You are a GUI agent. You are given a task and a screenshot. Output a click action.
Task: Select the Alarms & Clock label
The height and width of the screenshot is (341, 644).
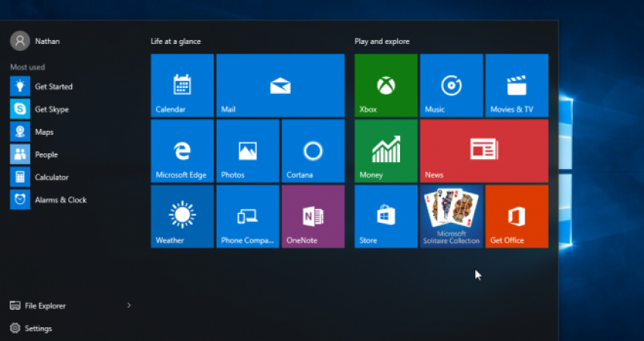[x=61, y=200]
